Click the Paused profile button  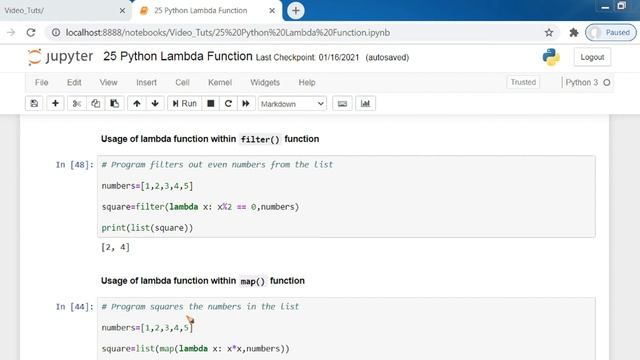click(x=611, y=33)
